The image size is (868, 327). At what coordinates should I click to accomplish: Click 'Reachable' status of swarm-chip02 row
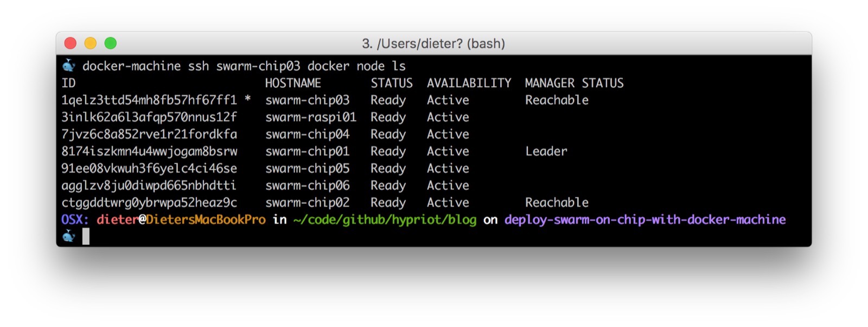[557, 202]
